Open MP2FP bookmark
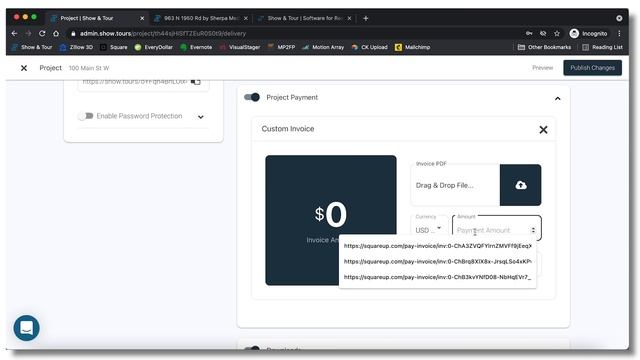 click(x=281, y=47)
